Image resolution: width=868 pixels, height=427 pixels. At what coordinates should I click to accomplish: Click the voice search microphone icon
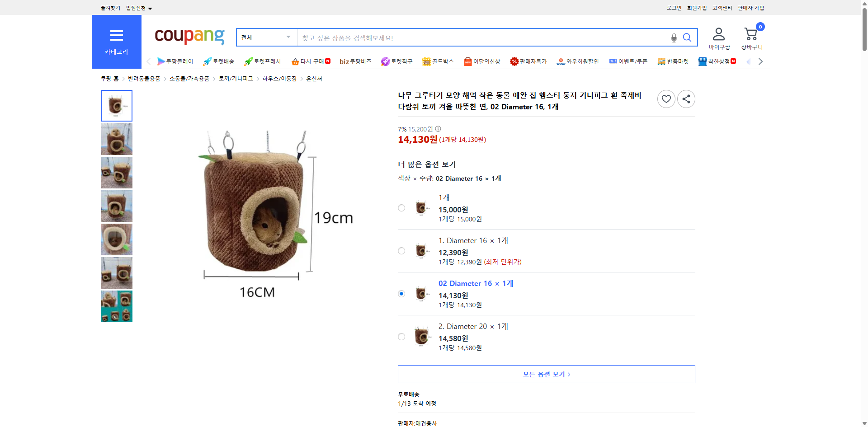coord(674,38)
